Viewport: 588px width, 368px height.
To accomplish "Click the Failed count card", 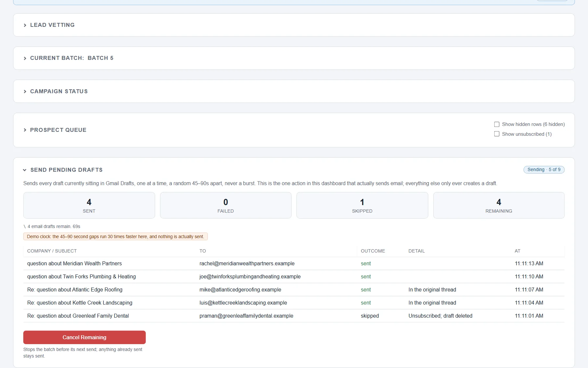I will tap(226, 205).
